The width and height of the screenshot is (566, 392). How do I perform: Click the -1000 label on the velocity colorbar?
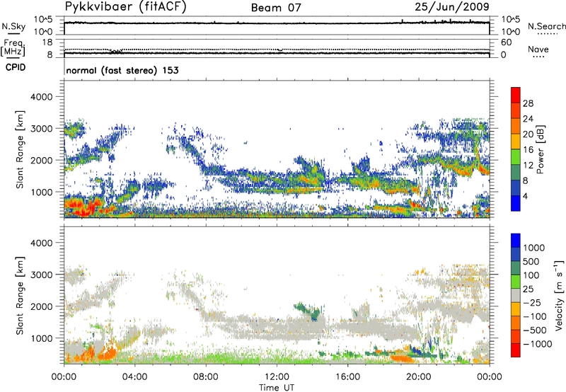coord(537,344)
